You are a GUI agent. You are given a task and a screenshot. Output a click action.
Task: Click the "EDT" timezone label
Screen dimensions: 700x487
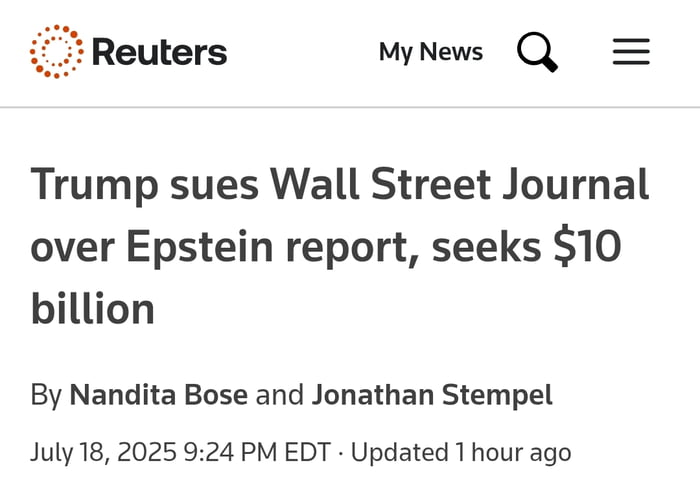point(305,452)
